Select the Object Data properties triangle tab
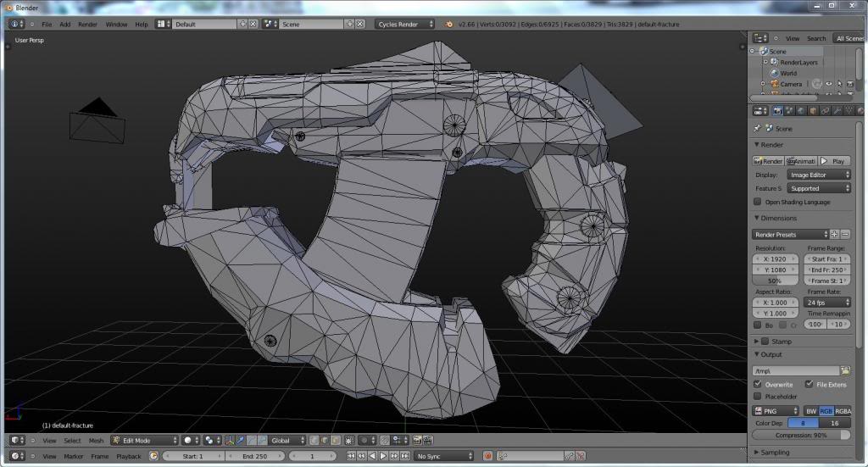The height and width of the screenshot is (467, 868). pyautogui.click(x=849, y=111)
